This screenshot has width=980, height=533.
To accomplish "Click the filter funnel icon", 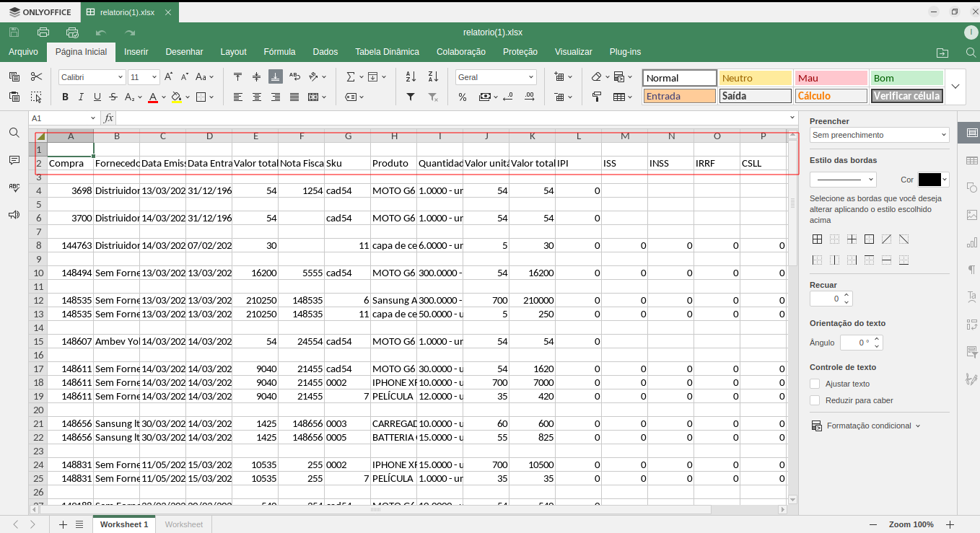I will point(411,97).
